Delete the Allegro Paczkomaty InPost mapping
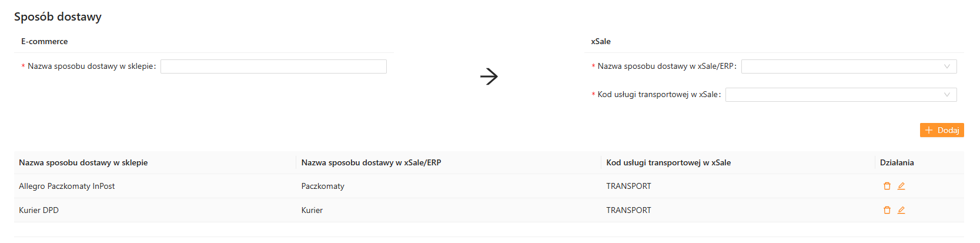Viewport: 980px width, 243px height. 887,186
